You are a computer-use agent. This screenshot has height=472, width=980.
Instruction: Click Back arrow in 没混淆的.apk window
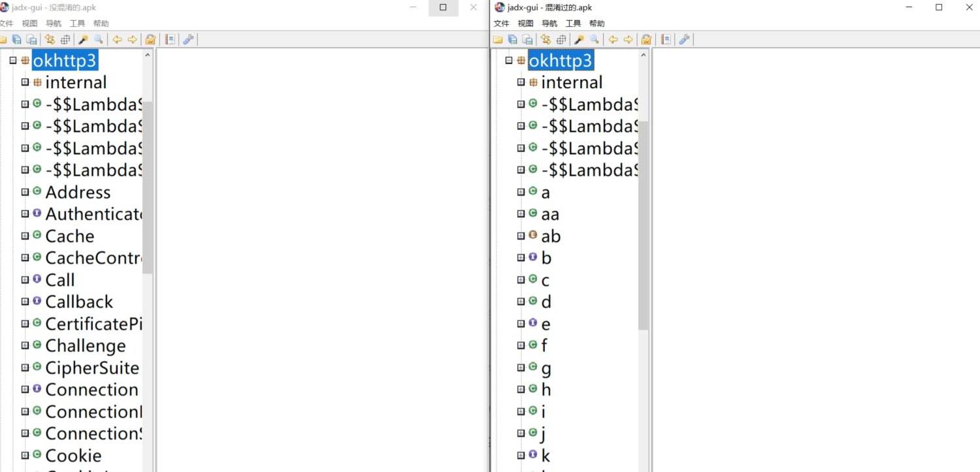click(117, 40)
